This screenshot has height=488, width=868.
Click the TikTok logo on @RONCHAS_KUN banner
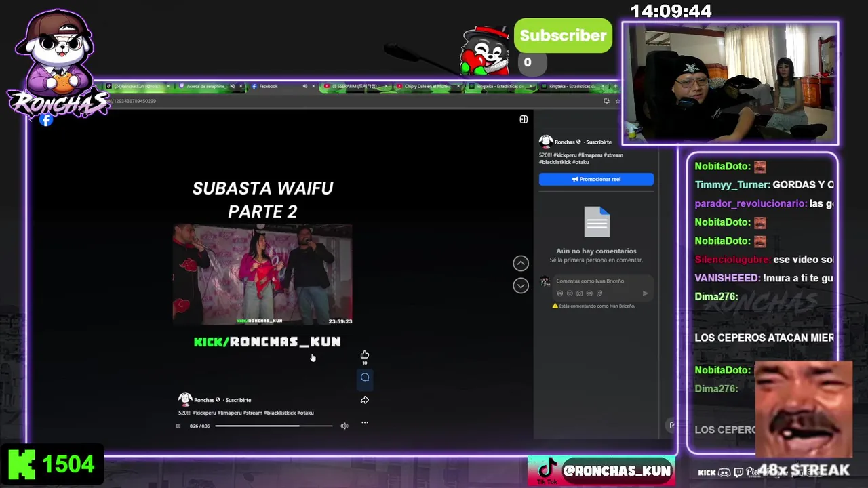(547, 470)
